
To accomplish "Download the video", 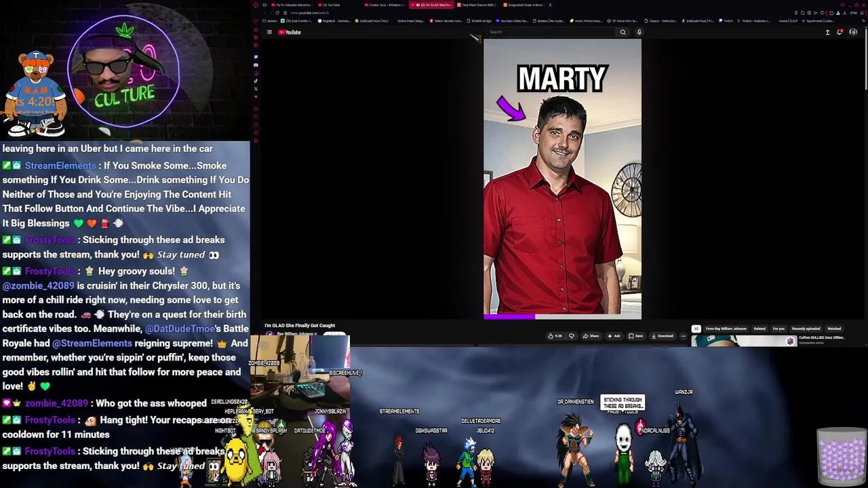I will click(x=663, y=336).
